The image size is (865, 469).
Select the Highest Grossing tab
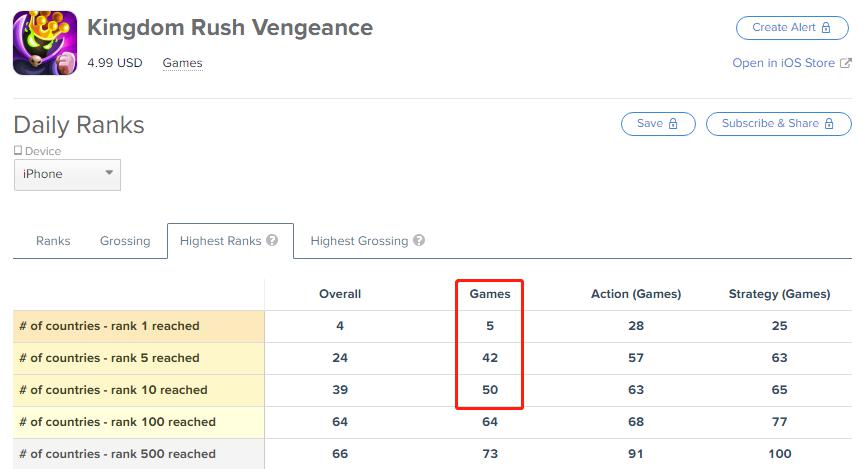coord(367,241)
